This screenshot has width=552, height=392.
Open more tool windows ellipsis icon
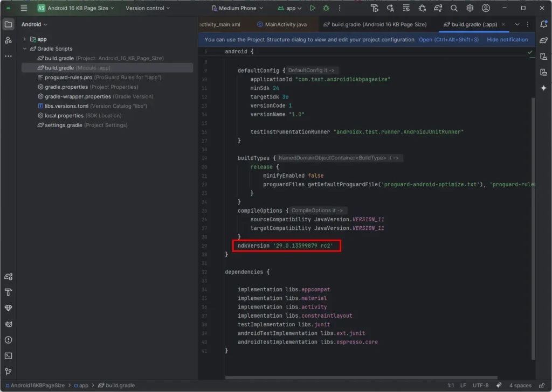9,56
